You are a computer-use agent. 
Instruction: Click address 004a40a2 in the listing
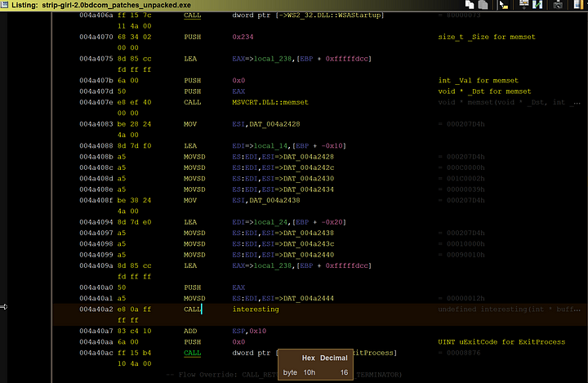pyautogui.click(x=96, y=310)
